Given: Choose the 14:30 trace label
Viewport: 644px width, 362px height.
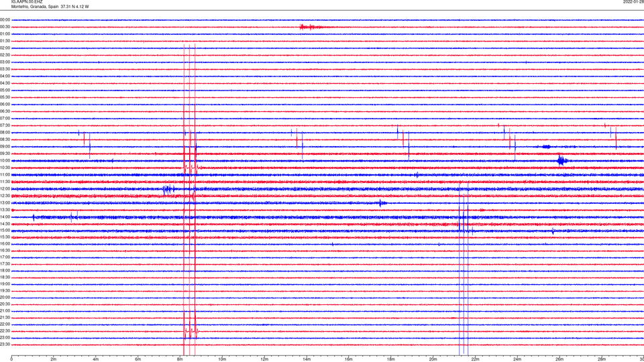Looking at the screenshot, I should 5,224.
